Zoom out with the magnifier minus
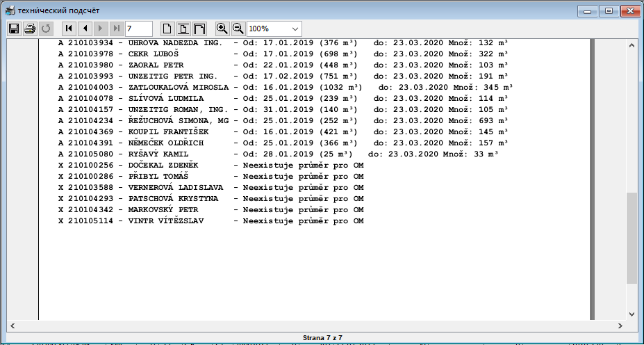This screenshot has width=644, height=345. [x=238, y=29]
